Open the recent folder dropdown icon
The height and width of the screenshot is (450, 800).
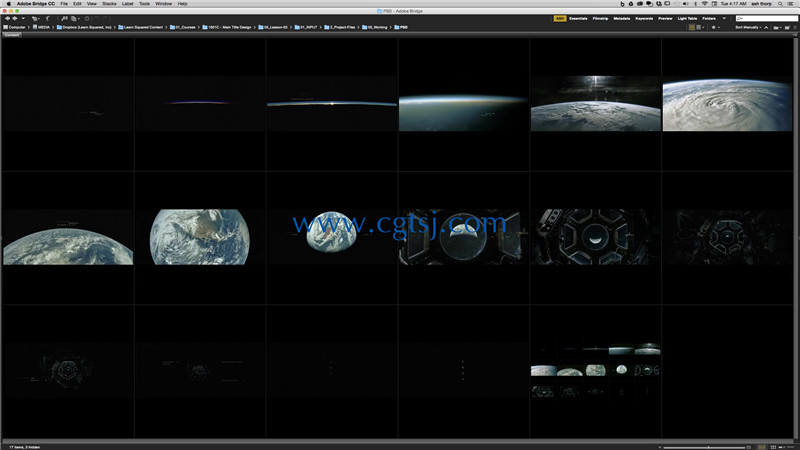[x=778, y=28]
